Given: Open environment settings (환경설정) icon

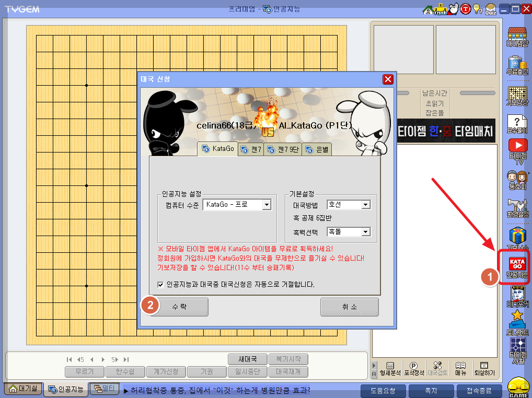Looking at the screenshot, I should [x=517, y=208].
